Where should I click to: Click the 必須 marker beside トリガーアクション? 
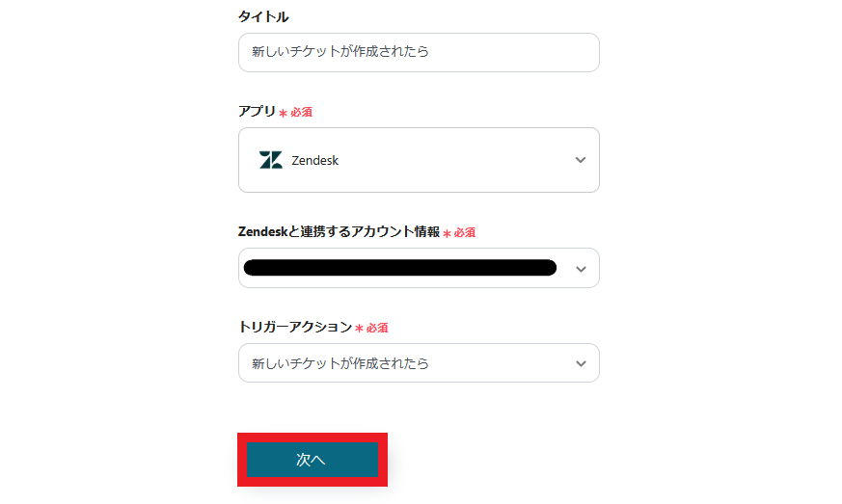[377, 328]
